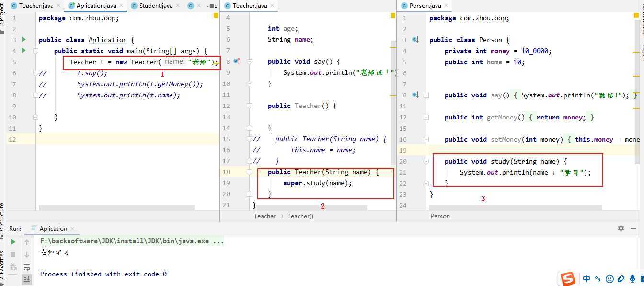
Task: Open the Sogou emoji smiley icon
Action: point(609,279)
